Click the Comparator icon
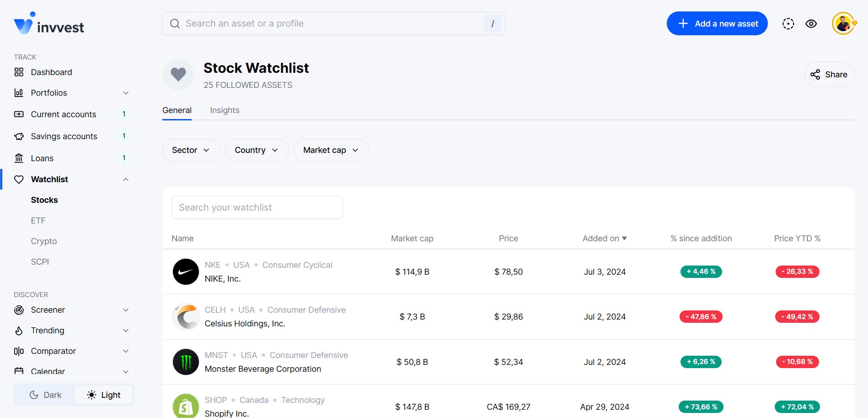Viewport: 868px width, 418px height. (x=19, y=351)
